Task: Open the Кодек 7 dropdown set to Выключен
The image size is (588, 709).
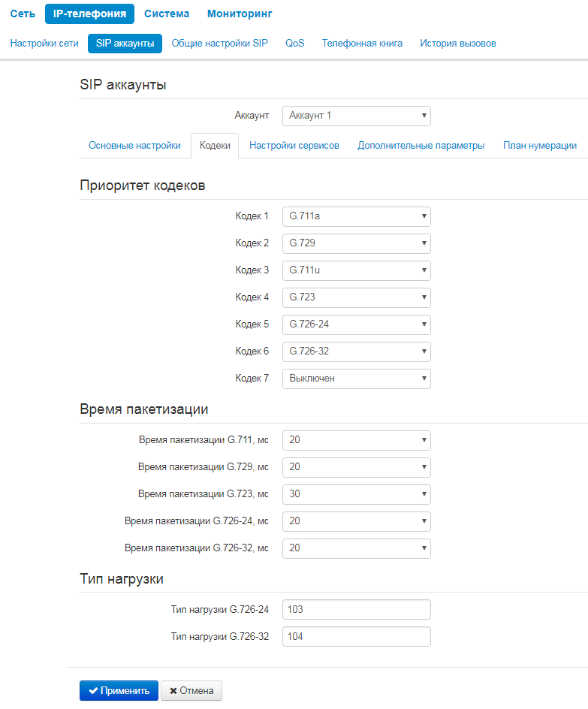Action: click(356, 379)
